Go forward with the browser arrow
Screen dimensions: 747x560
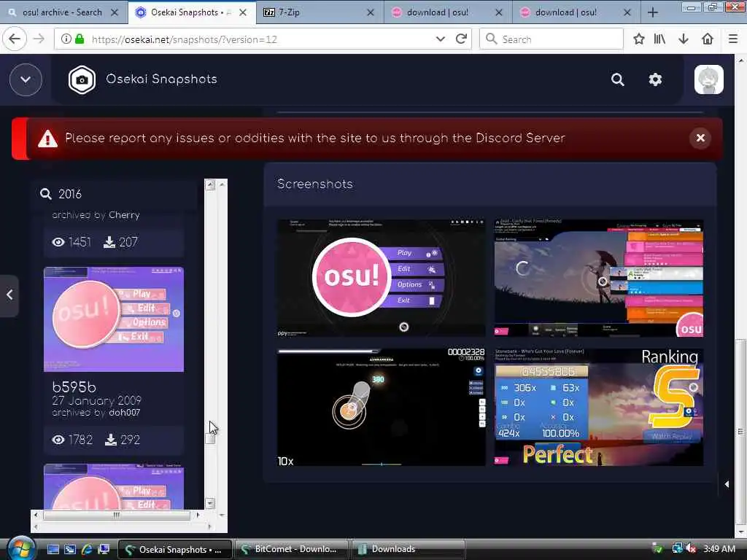(x=39, y=39)
